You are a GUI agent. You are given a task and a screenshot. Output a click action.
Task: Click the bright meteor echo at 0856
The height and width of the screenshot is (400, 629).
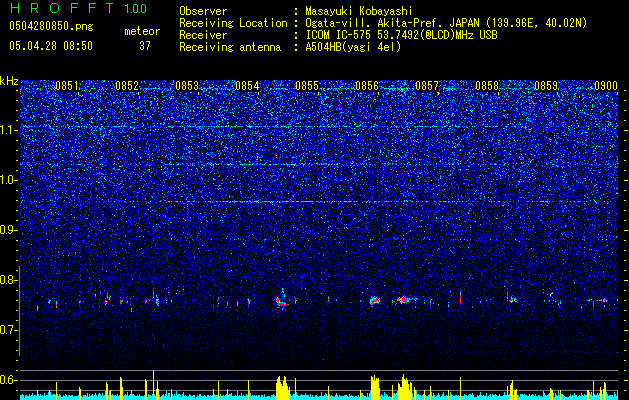375,301
